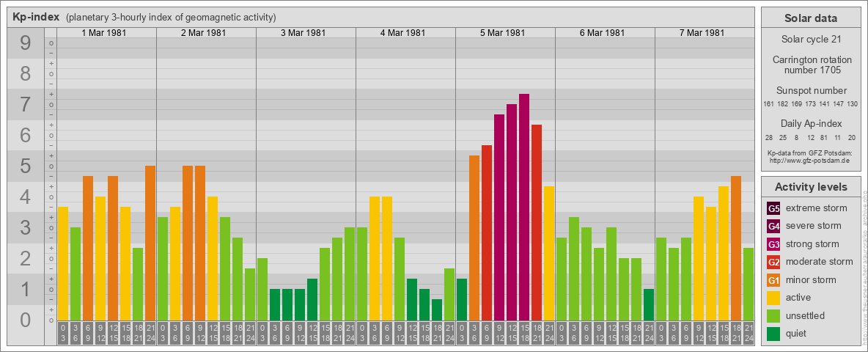868x352 pixels.
Task: Click the '4 Mar 1981' date header
Action: click(403, 33)
